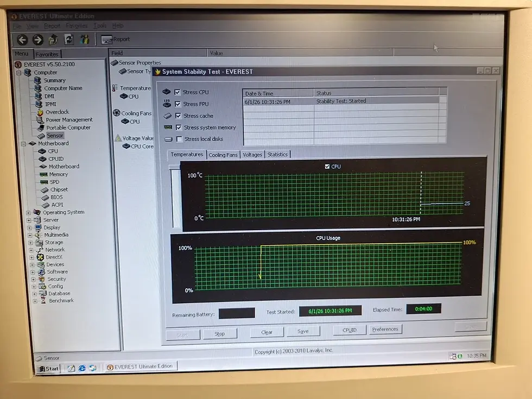Expand the Storage tree node
This screenshot has width=532, height=399.
pyautogui.click(x=30, y=243)
